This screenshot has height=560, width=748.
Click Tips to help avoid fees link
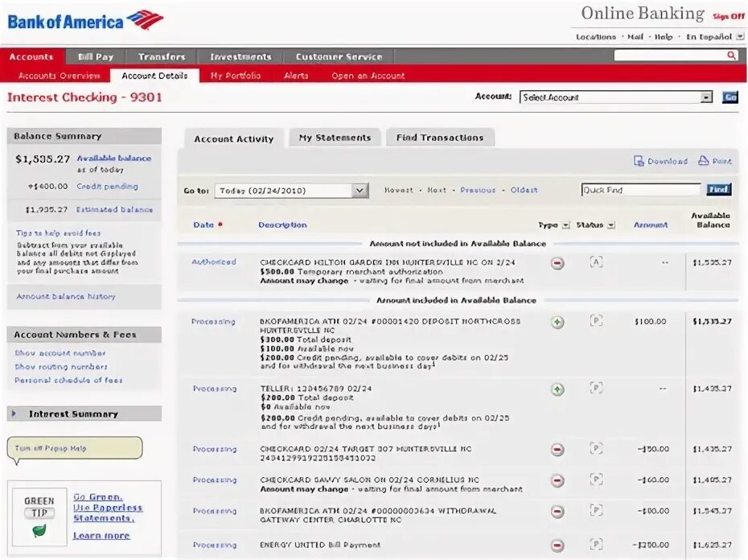point(58,233)
